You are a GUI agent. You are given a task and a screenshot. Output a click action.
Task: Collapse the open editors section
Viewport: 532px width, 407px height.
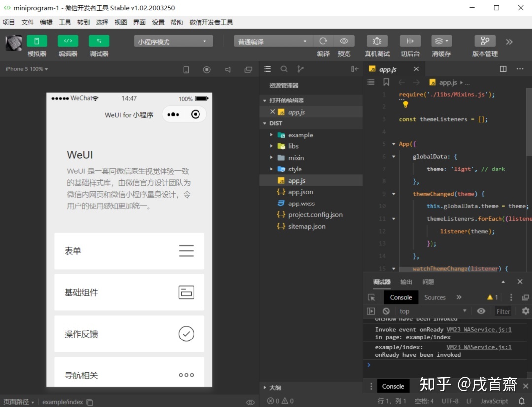tap(265, 100)
